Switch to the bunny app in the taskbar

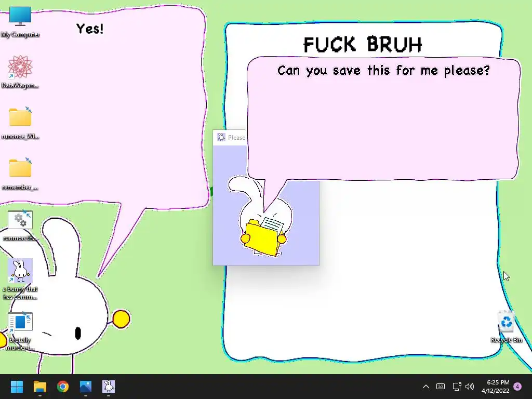click(109, 387)
